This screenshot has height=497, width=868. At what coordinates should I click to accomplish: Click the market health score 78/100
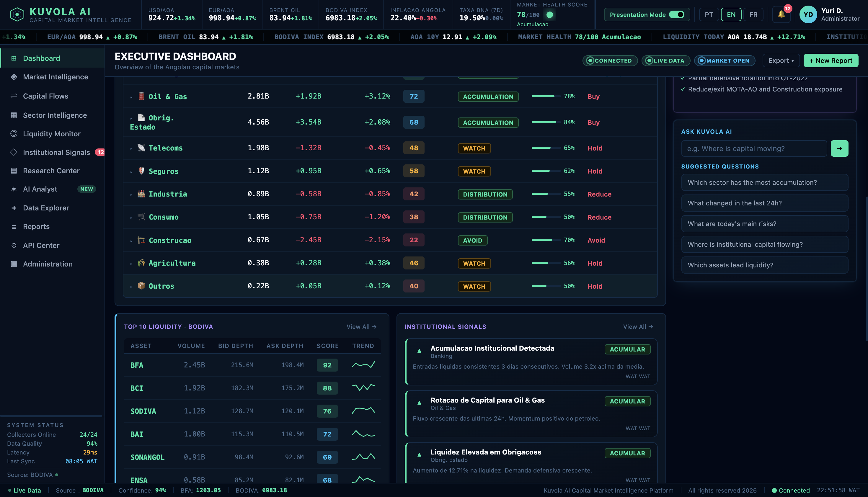pyautogui.click(x=528, y=15)
